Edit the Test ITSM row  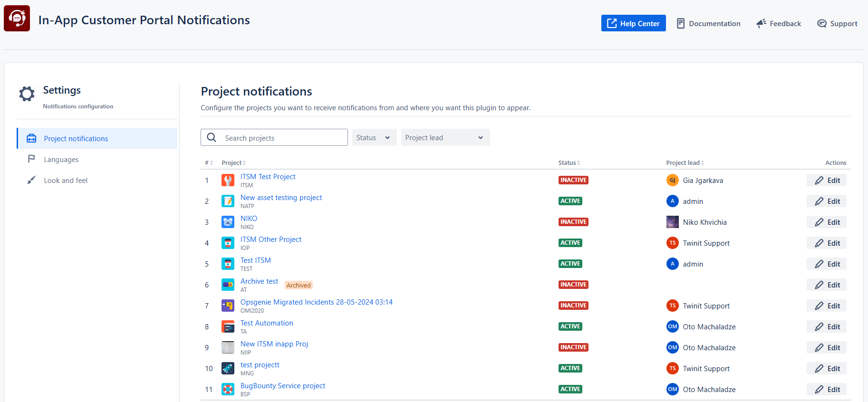(x=827, y=264)
